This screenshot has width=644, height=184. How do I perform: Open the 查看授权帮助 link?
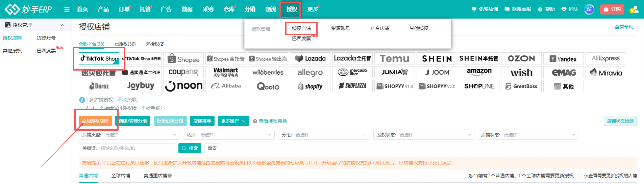[x=273, y=121]
